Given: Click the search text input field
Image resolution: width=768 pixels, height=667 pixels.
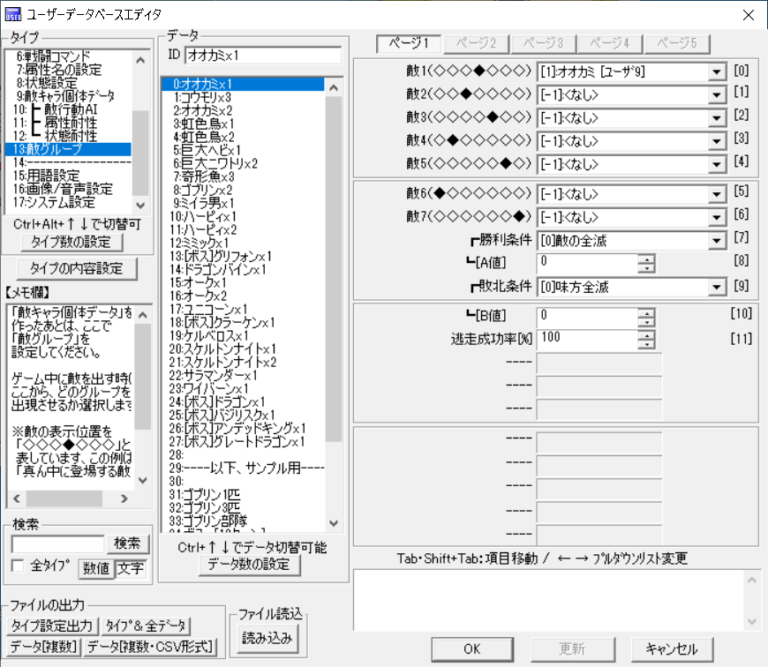Looking at the screenshot, I should pos(57,544).
